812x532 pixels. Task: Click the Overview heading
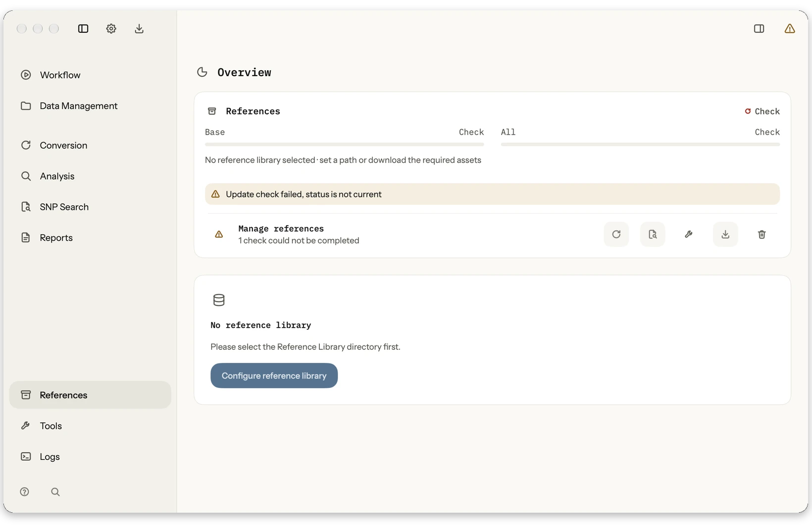[244, 72]
